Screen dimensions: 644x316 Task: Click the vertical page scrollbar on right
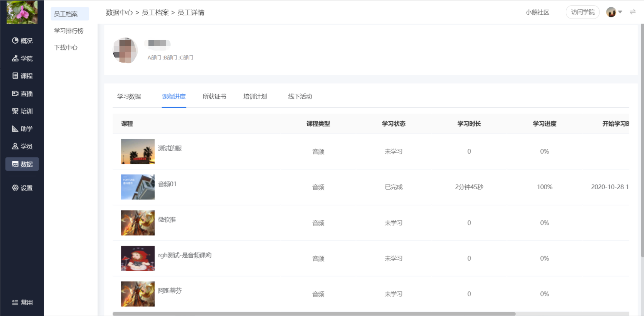642,140
